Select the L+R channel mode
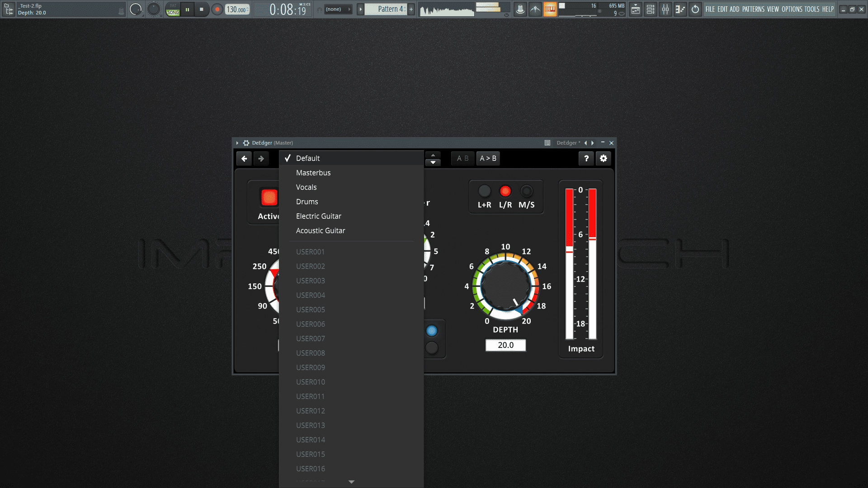 (x=484, y=191)
